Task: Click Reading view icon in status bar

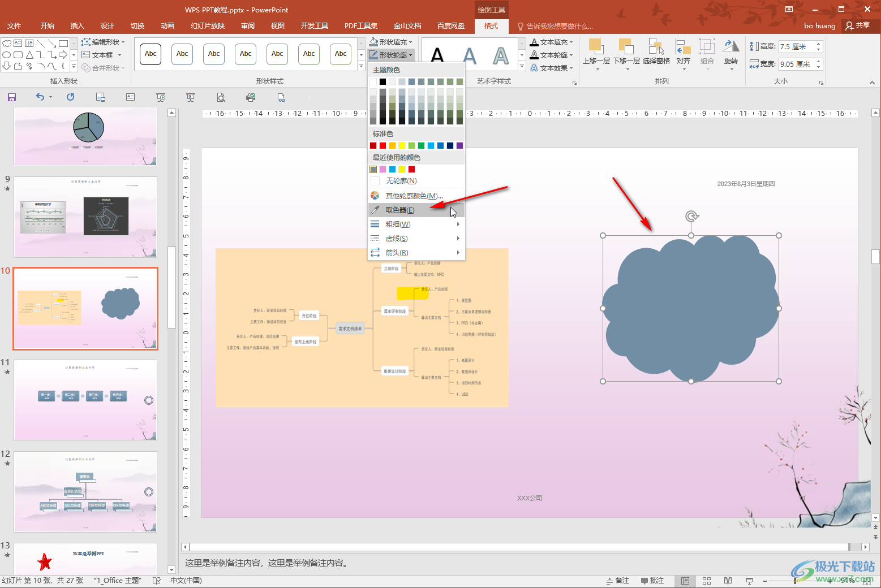Action: [728, 581]
